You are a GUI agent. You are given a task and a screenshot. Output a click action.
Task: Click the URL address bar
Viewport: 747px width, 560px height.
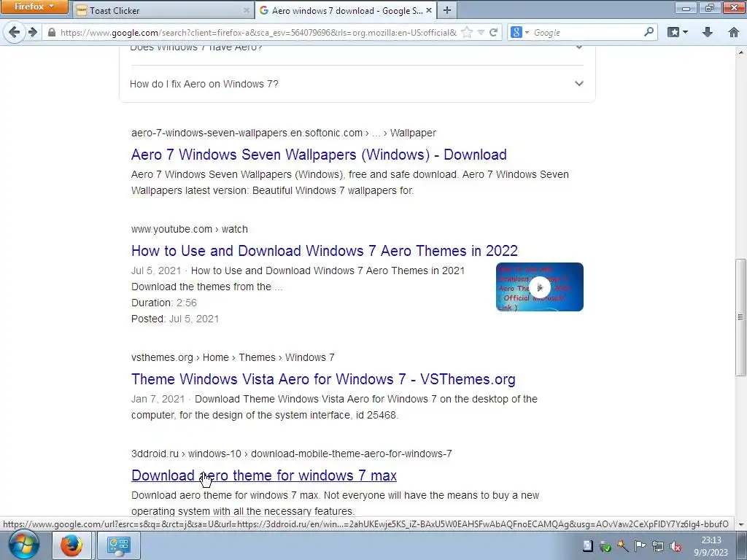coord(258,32)
